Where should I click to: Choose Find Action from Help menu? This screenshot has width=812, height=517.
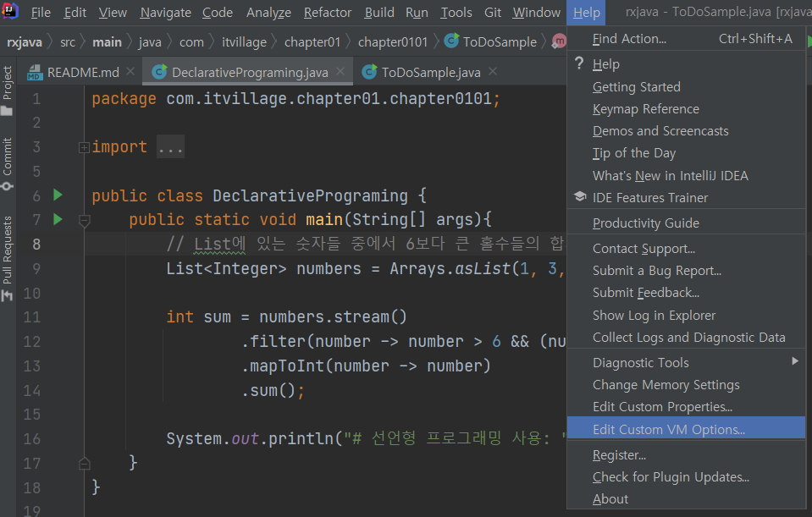coord(686,38)
